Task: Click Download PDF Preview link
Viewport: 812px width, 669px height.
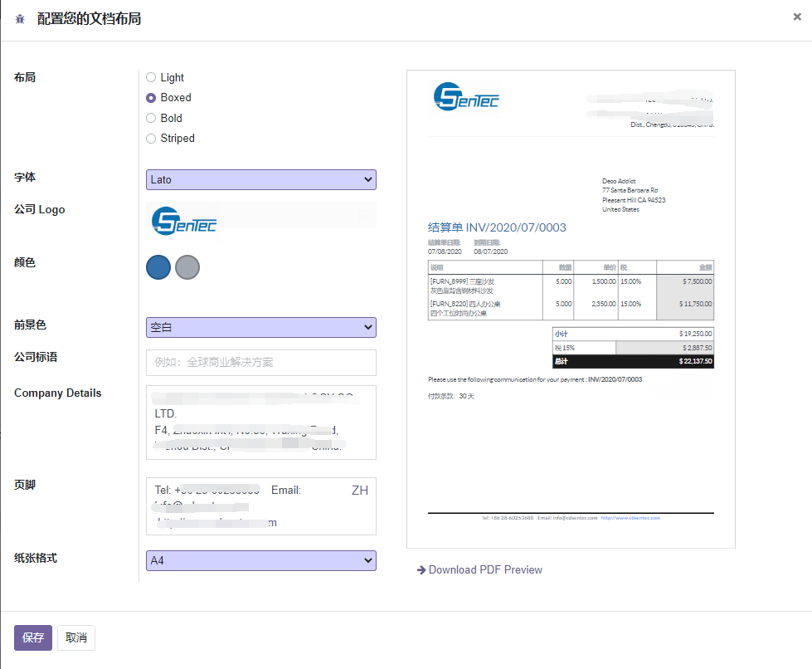Action: click(x=485, y=569)
